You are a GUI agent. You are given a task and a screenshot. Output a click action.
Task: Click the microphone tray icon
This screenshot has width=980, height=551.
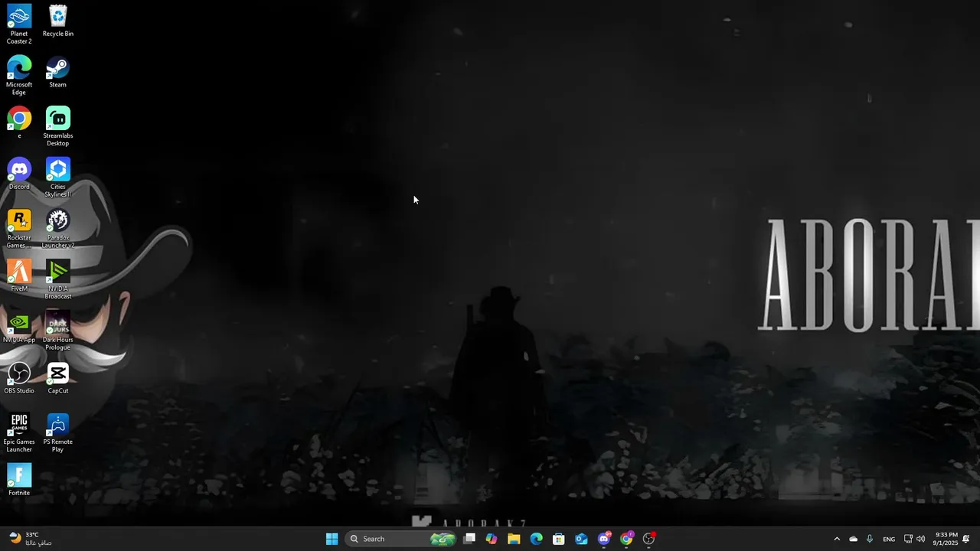coord(870,539)
